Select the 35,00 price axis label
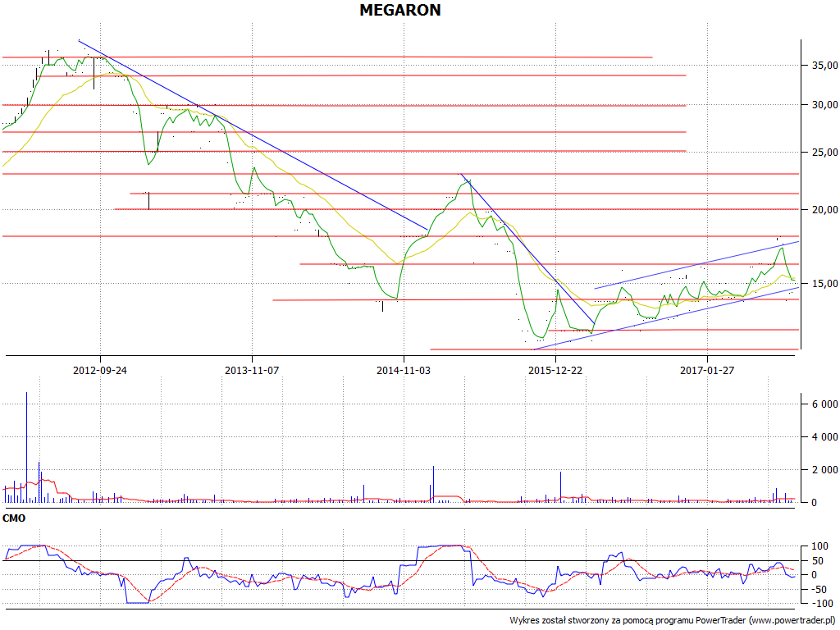Screen dimensions: 840x630 coord(824,65)
